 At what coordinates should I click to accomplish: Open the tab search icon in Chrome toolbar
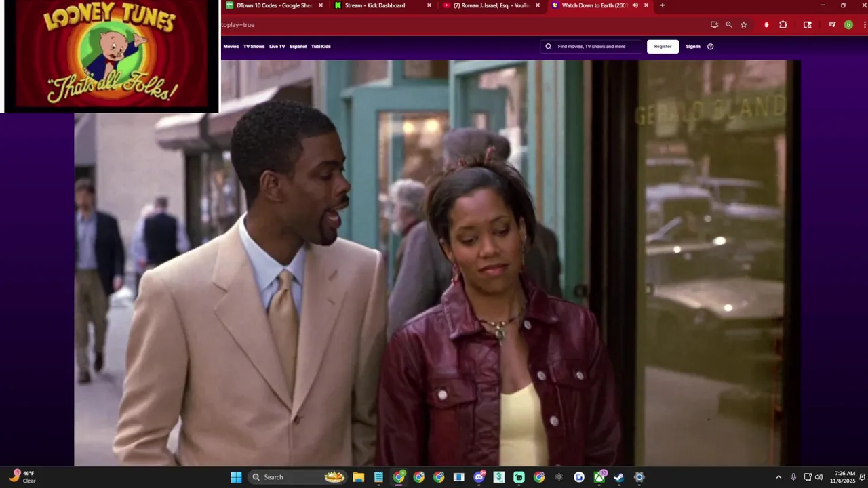point(808,25)
